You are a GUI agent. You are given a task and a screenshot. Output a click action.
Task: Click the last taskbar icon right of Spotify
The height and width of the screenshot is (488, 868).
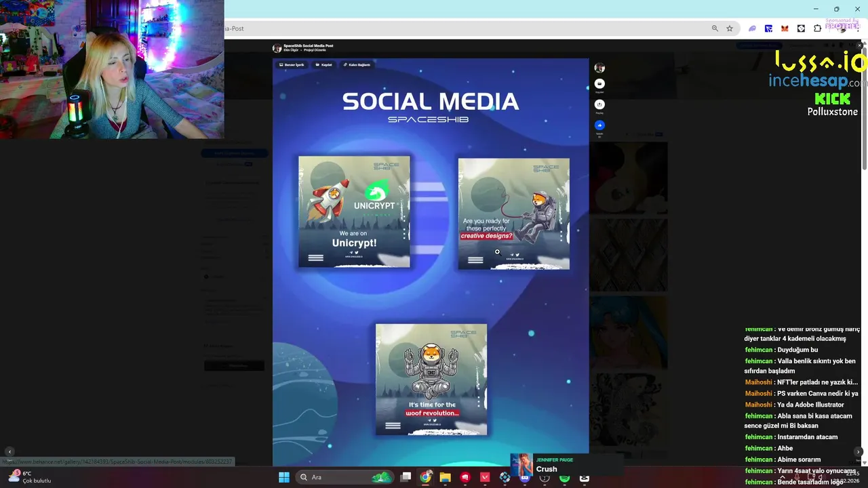[x=585, y=478]
